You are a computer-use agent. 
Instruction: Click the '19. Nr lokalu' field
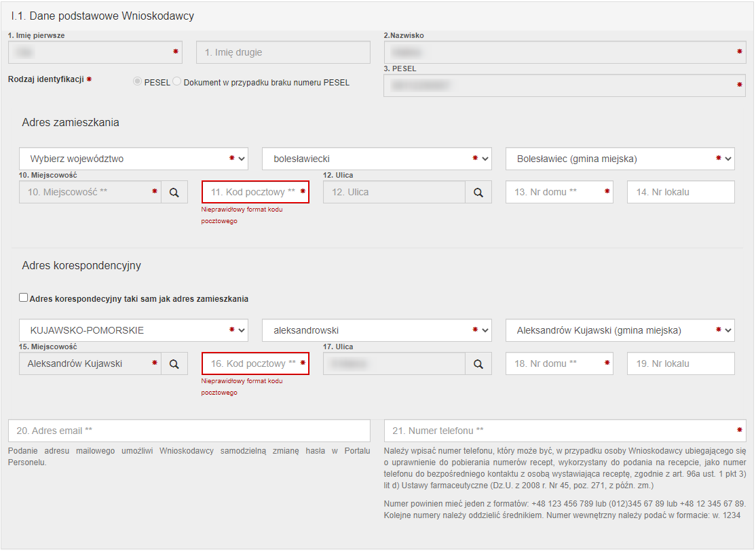[680, 364]
